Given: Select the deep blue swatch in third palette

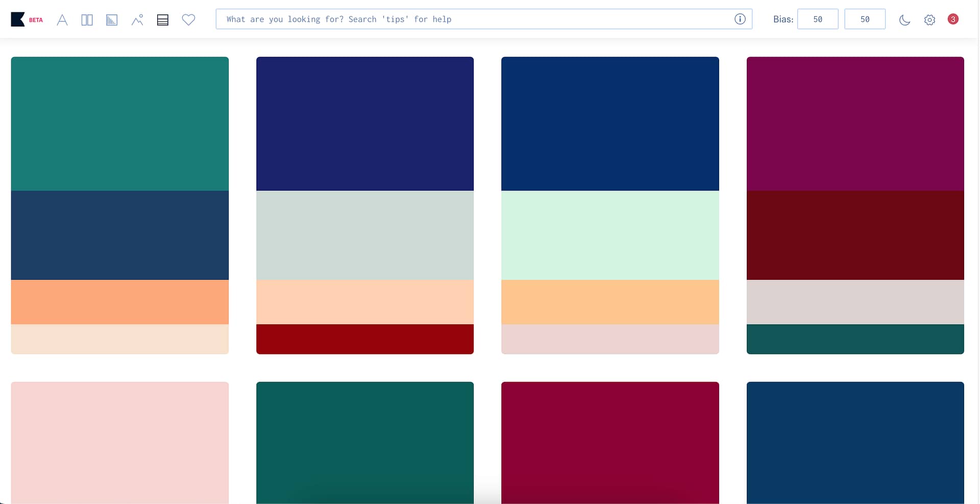Looking at the screenshot, I should click(610, 124).
